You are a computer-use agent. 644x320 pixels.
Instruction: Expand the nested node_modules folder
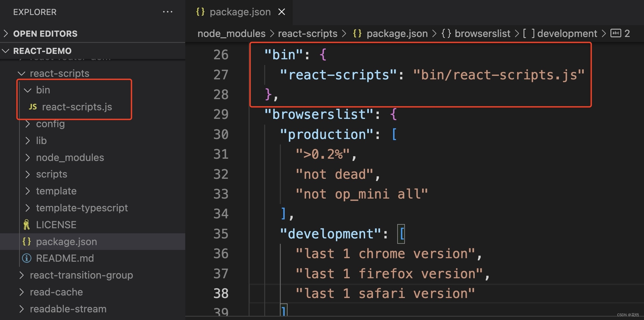(92, 157)
